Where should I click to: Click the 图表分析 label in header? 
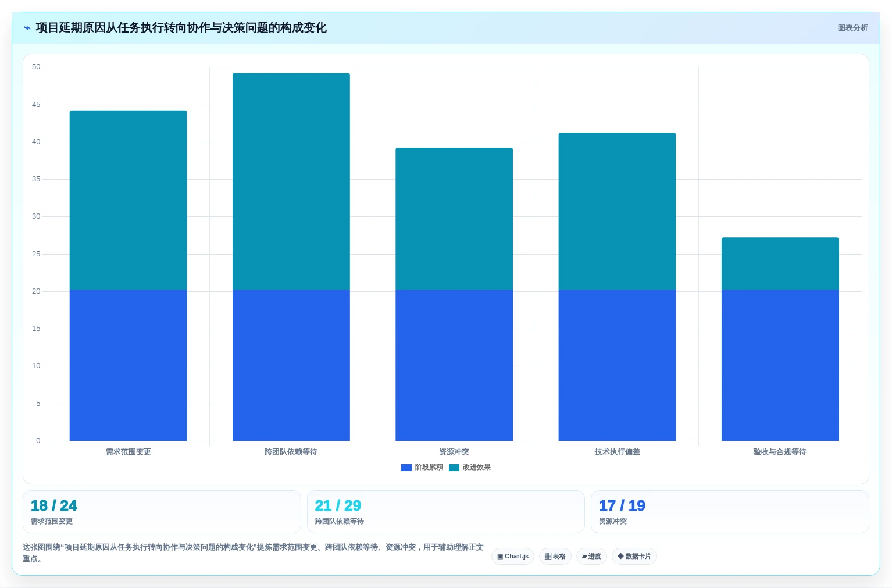[x=852, y=28]
